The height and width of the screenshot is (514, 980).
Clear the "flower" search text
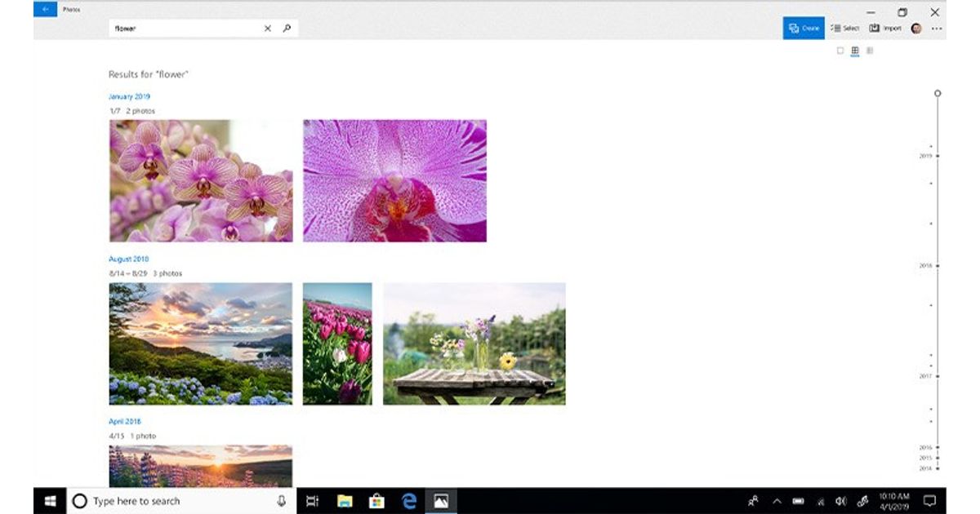(267, 29)
